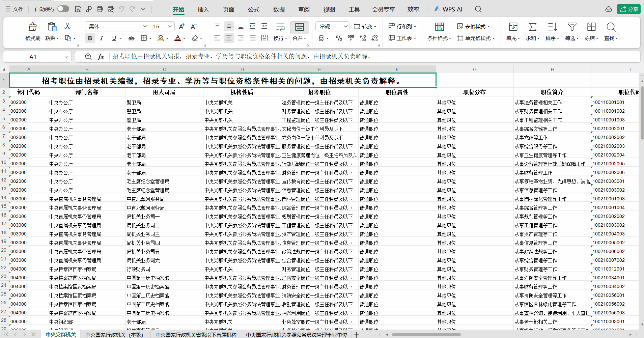Viewport: 644px width, 338px height.
Task: Click the Undo arrow icon
Action: 121,9
